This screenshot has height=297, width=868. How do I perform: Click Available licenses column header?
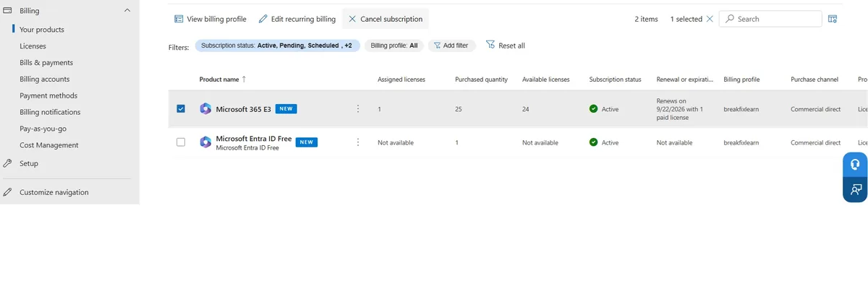[545, 79]
